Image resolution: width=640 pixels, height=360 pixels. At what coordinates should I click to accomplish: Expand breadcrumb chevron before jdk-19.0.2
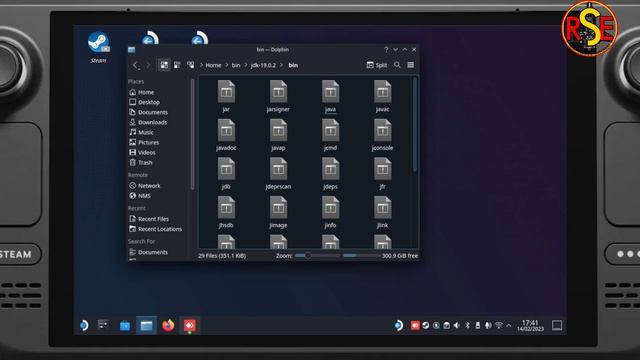coord(246,65)
